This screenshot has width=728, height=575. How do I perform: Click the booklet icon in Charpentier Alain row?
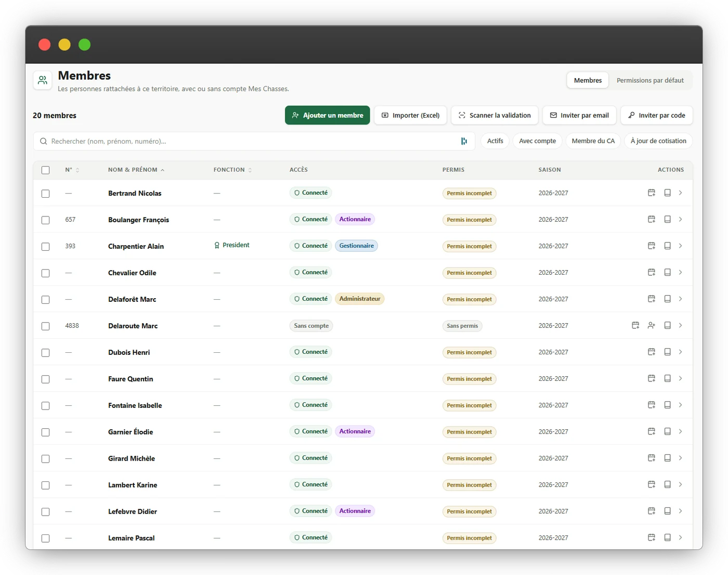coord(667,246)
